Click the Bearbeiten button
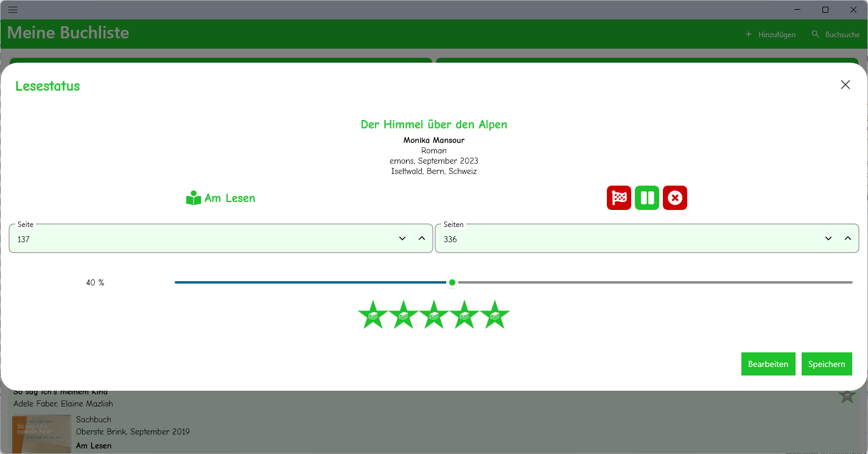 768,364
